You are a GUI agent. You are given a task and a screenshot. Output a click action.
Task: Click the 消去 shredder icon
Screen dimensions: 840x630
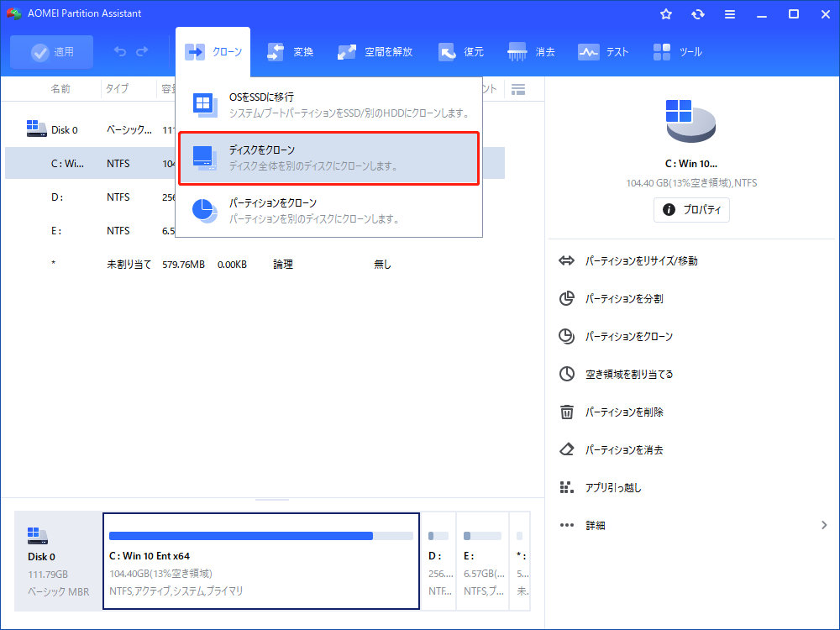point(517,52)
